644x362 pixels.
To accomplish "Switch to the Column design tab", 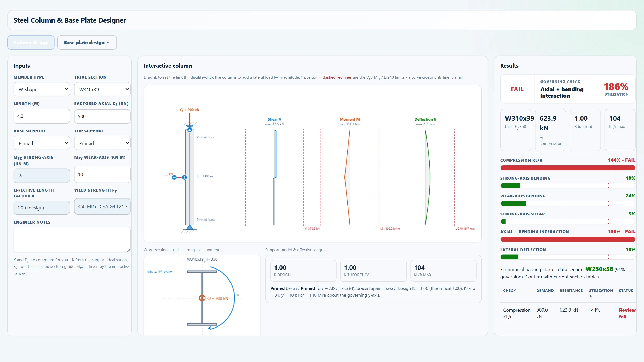I will coord(31,42).
